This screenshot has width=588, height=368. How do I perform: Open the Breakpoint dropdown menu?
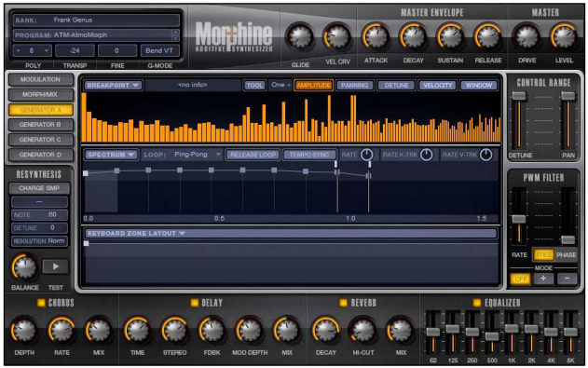[113, 85]
